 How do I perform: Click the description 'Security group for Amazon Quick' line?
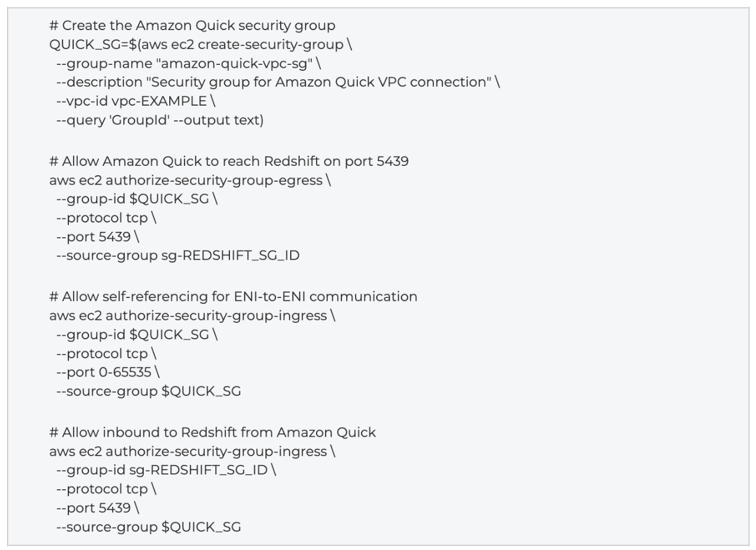click(278, 83)
